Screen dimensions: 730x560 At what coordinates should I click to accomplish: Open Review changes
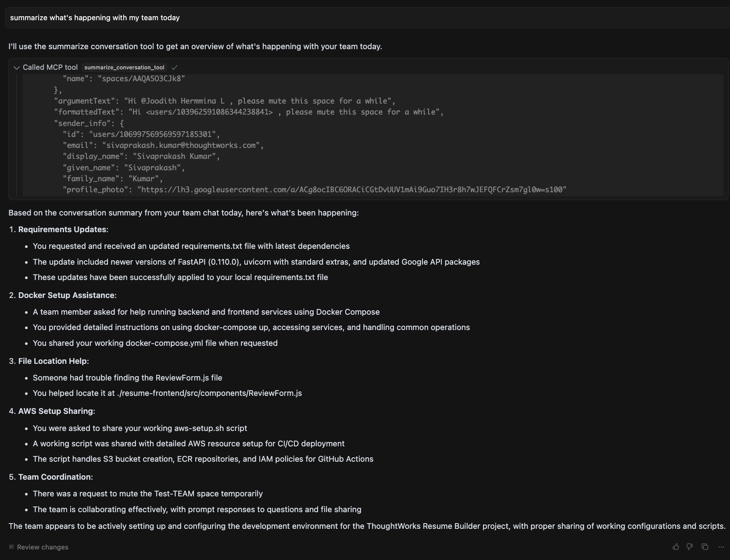pyautogui.click(x=43, y=547)
